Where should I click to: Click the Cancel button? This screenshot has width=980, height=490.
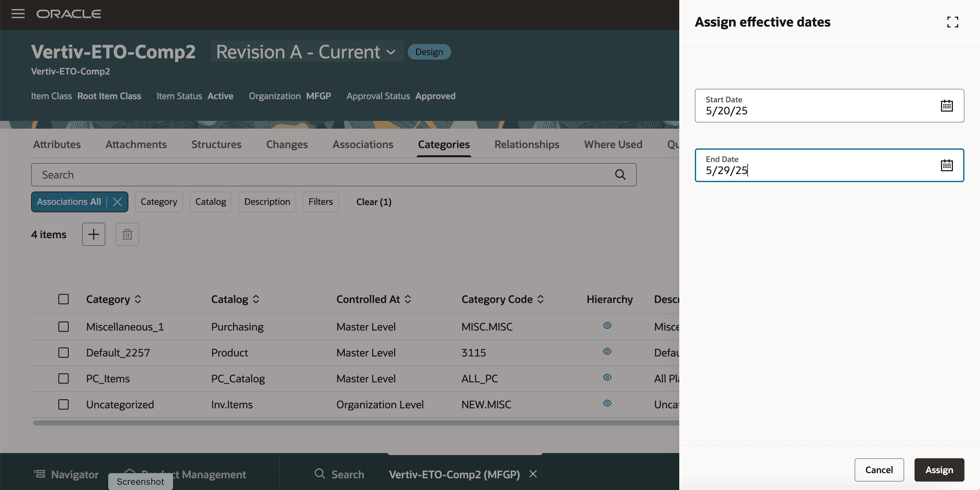(x=879, y=470)
